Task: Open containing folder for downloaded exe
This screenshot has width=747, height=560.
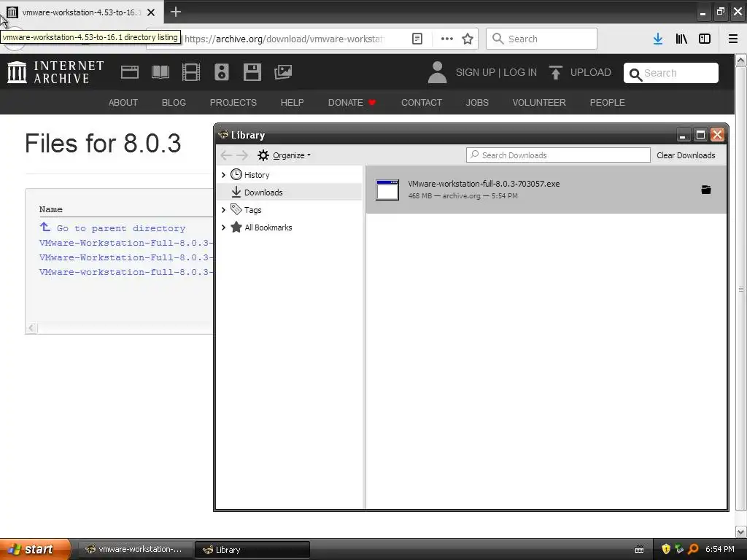Action: click(x=706, y=190)
